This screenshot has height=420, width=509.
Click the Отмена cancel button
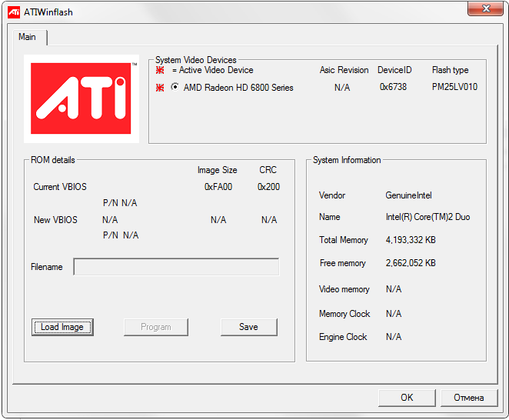coord(469,398)
